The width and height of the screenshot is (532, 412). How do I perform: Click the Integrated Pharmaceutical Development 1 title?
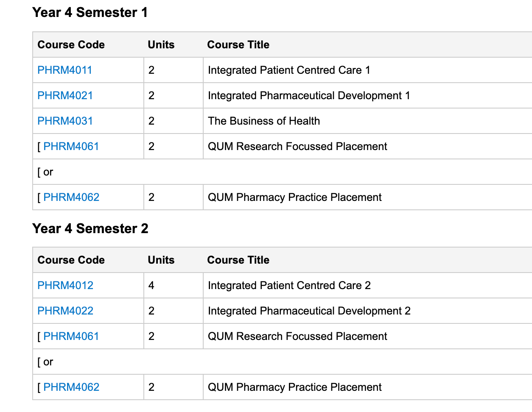click(309, 95)
